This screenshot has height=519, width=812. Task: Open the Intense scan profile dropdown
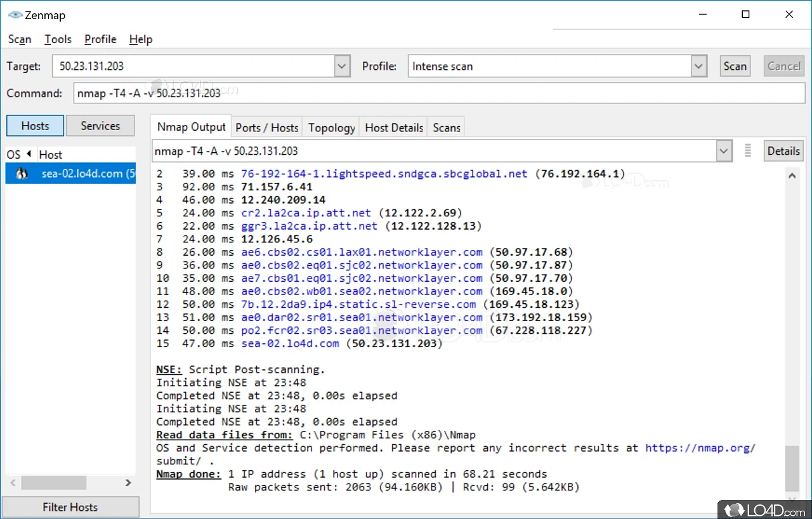(698, 65)
